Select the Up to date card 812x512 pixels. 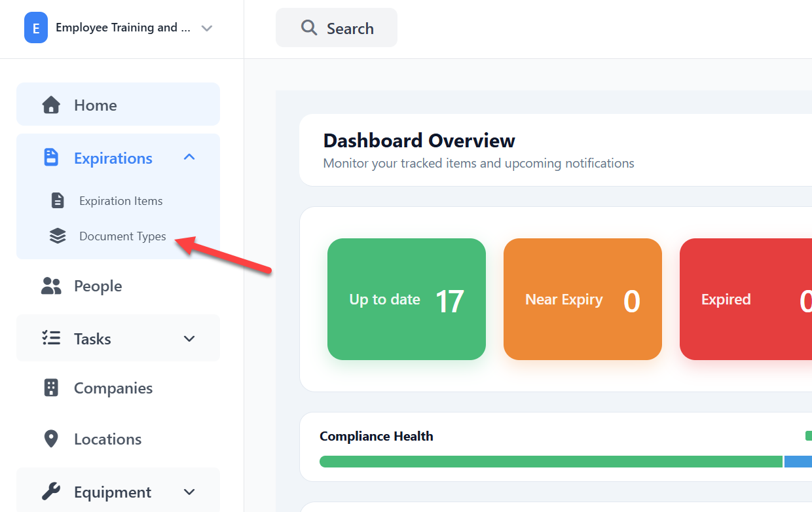pyautogui.click(x=407, y=299)
